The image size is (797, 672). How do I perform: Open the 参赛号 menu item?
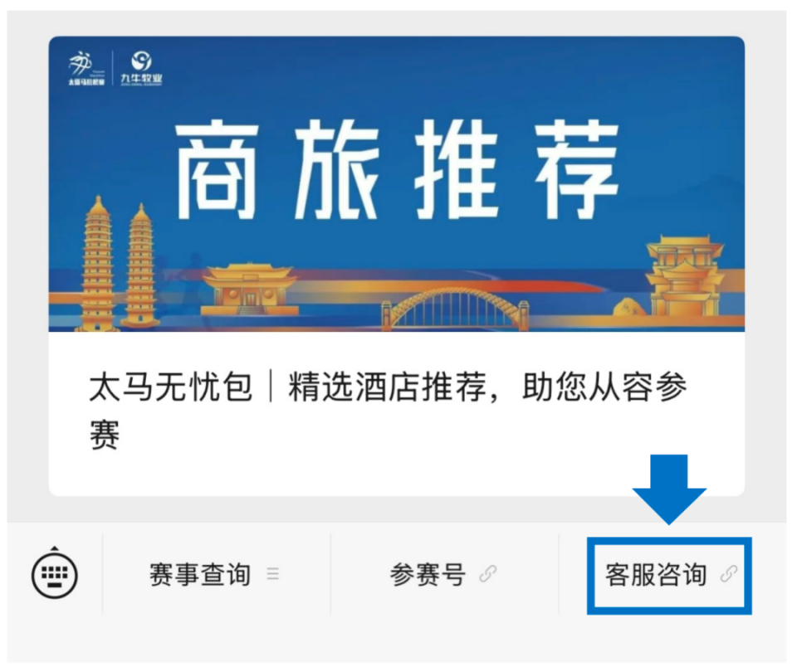click(x=444, y=574)
